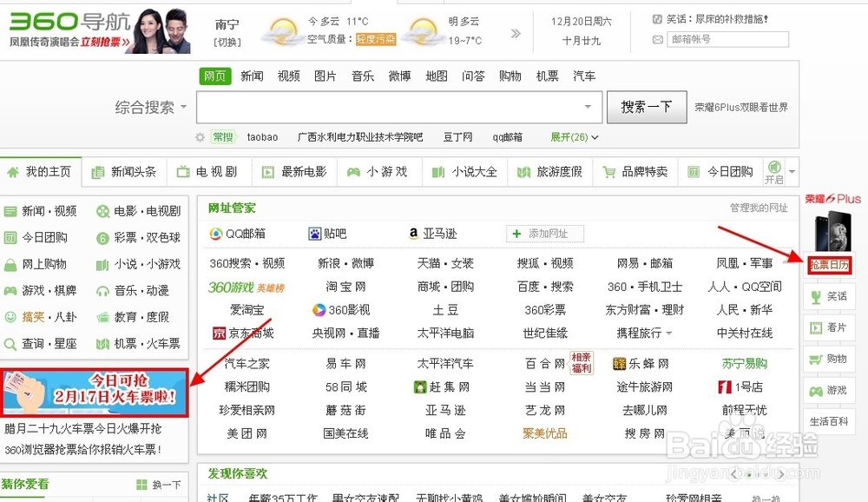Select the 图片 search tab

[x=325, y=76]
